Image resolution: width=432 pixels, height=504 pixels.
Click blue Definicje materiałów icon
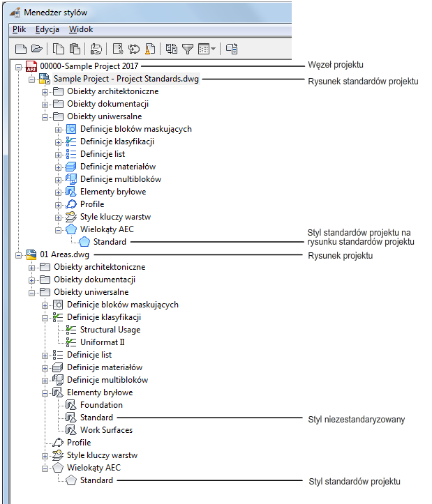click(70, 167)
